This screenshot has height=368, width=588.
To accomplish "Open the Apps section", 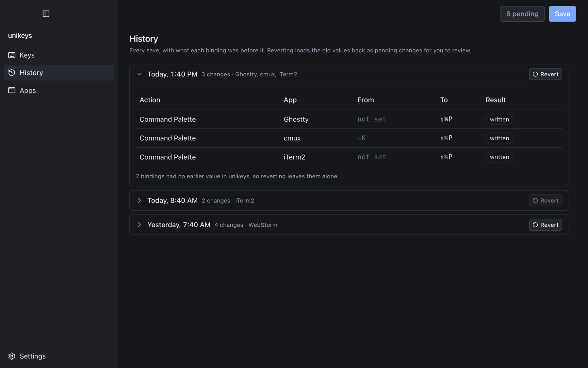I will click(59, 90).
